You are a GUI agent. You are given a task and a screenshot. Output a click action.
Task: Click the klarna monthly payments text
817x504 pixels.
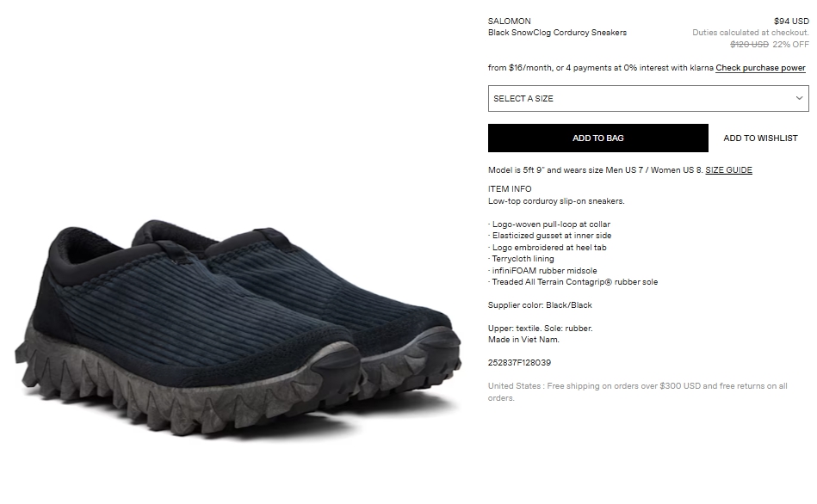coord(600,68)
